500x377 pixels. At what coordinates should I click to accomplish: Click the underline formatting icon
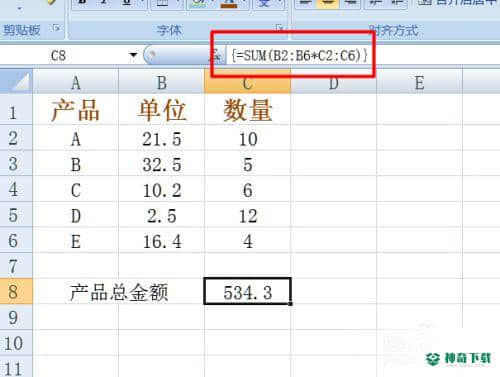127,2
